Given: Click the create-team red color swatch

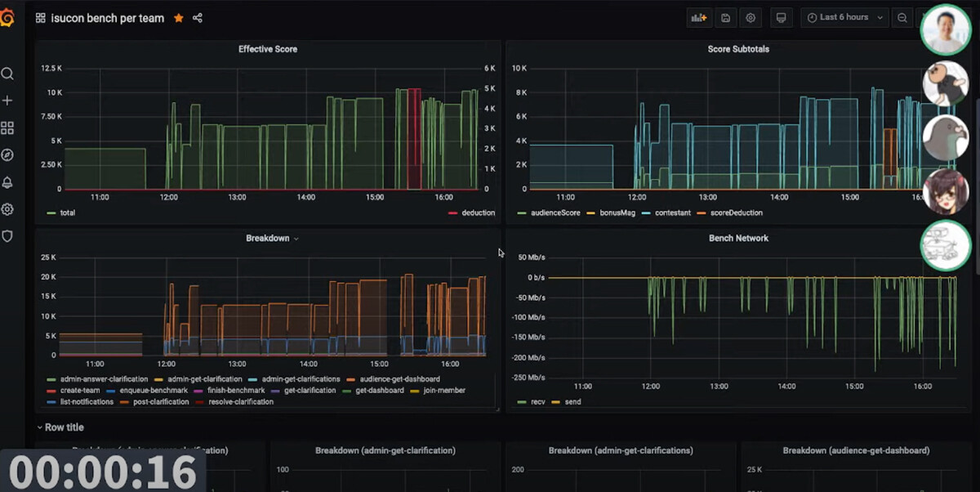Looking at the screenshot, I should [x=52, y=391].
